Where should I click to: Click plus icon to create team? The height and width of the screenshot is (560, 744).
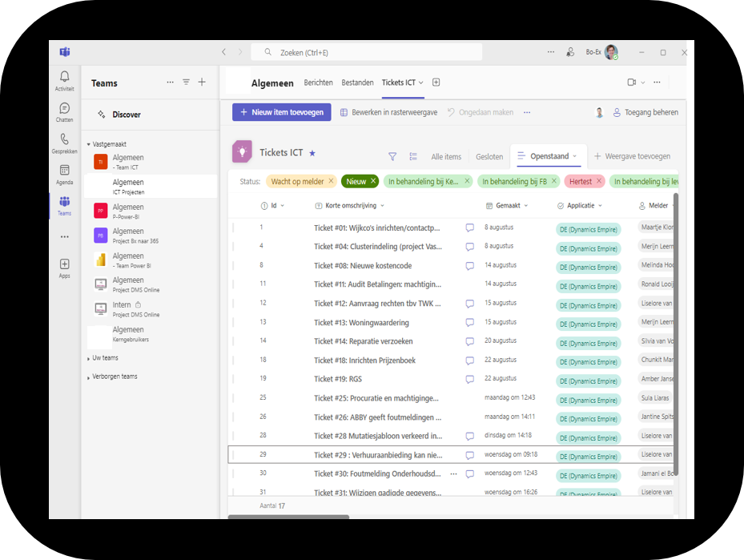pos(202,82)
